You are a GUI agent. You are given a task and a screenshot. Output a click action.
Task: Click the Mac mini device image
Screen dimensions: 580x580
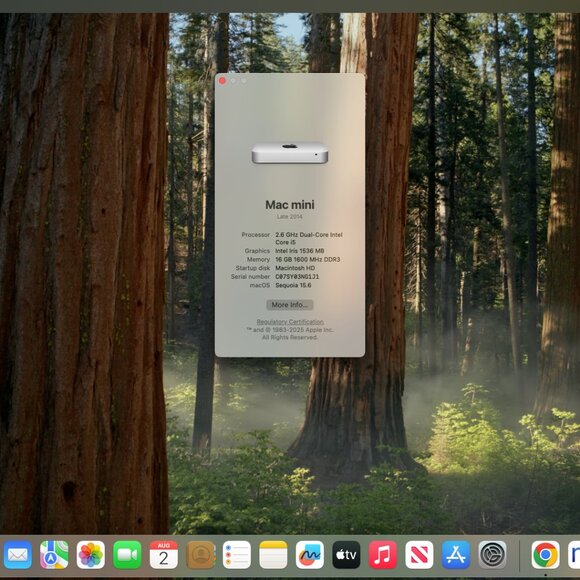(x=290, y=153)
